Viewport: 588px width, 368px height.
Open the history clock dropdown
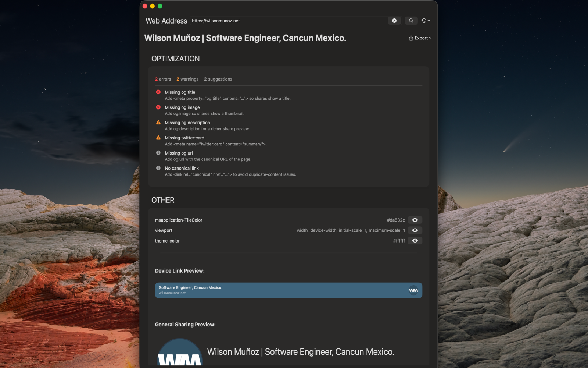(426, 21)
